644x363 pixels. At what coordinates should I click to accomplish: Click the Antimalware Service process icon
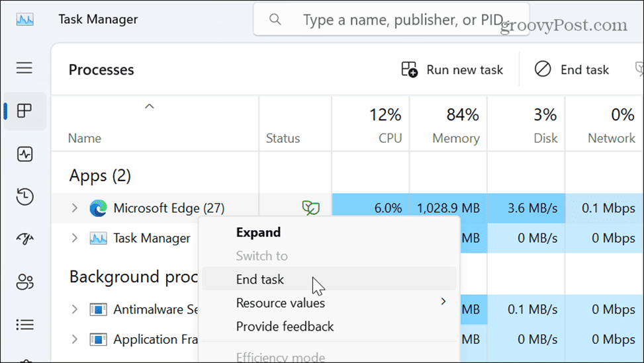click(x=98, y=309)
